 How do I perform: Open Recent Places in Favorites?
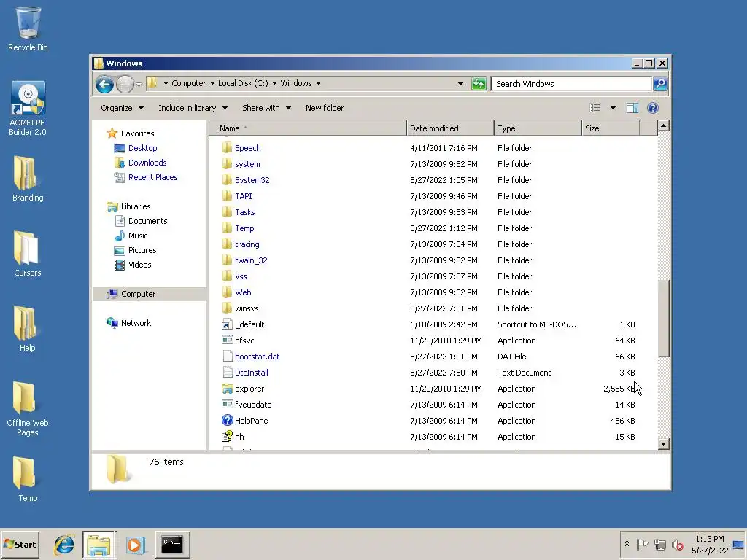click(152, 177)
